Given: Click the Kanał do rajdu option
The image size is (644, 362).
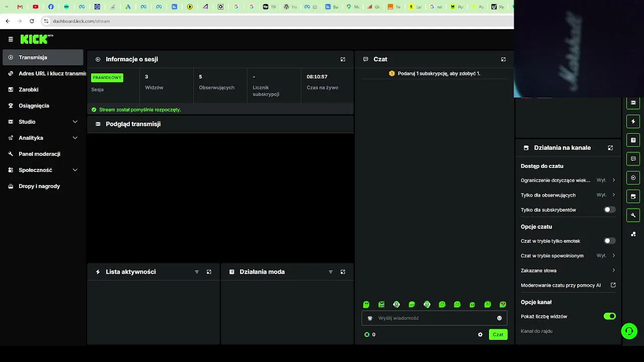Looking at the screenshot, I should [536, 331].
